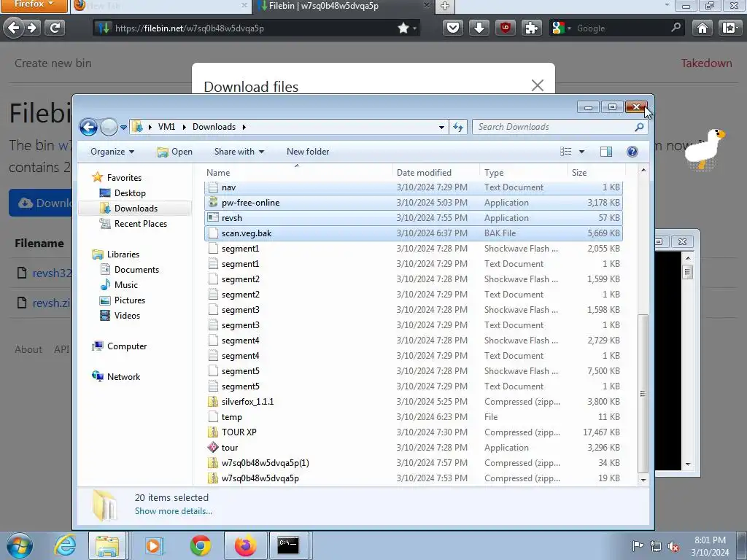
Task: Bookmark page with the star icon
Action: coord(403,28)
